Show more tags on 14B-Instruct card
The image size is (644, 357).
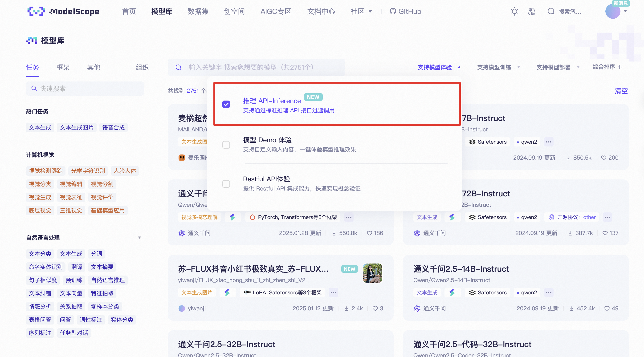coord(549,292)
